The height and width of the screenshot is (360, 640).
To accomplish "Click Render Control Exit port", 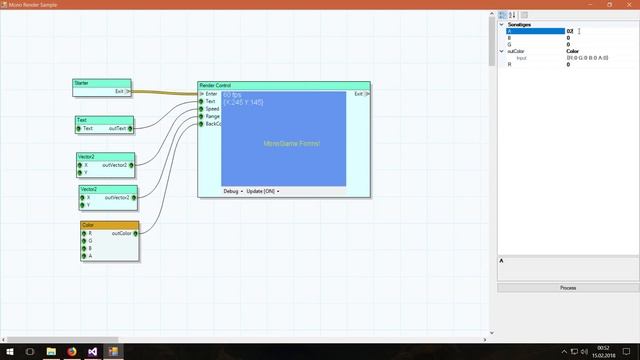I will tap(367, 94).
